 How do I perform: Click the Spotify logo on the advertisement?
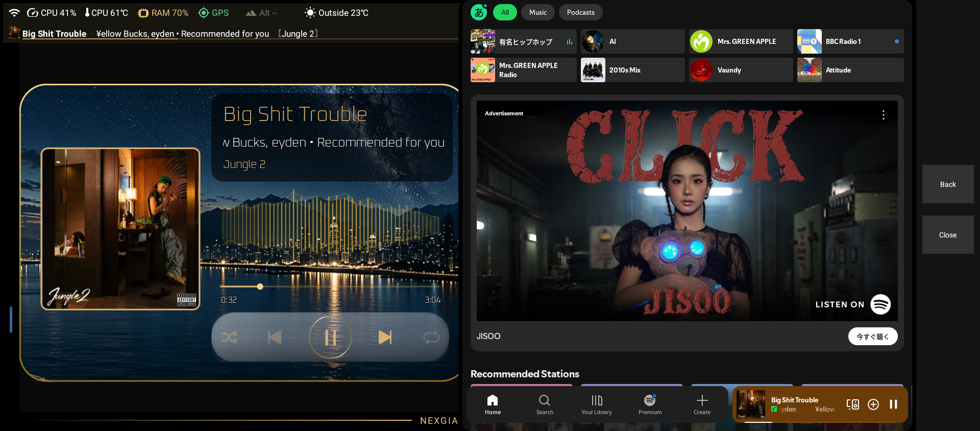point(880,304)
